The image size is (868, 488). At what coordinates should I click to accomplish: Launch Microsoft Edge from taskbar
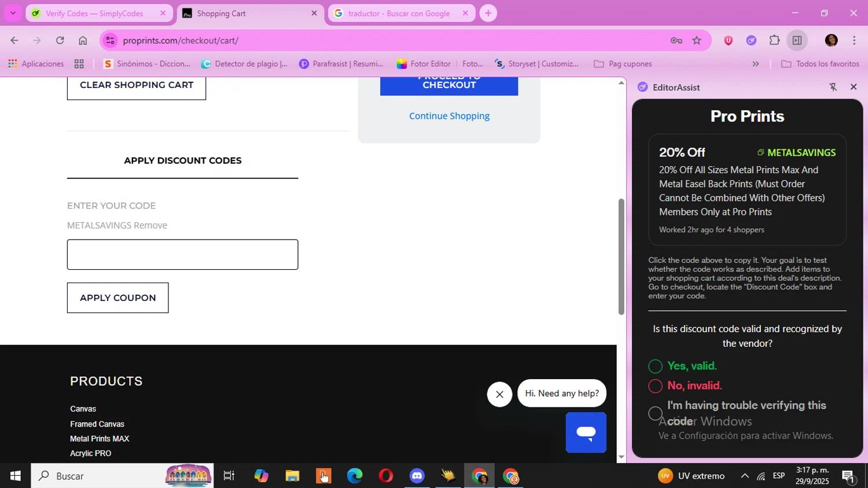click(x=355, y=476)
